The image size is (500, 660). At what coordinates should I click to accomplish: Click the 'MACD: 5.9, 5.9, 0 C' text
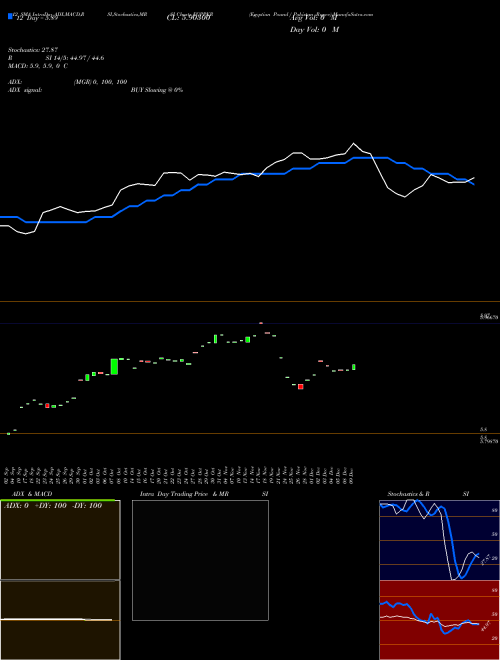pos(37,66)
